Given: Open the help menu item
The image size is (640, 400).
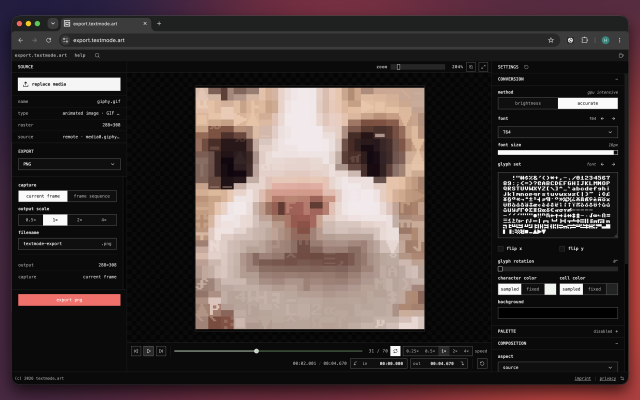Looking at the screenshot, I should tap(80, 56).
